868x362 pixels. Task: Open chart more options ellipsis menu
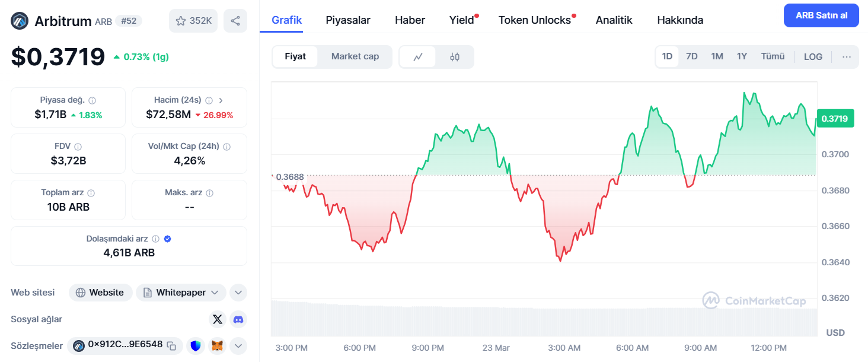pos(847,57)
